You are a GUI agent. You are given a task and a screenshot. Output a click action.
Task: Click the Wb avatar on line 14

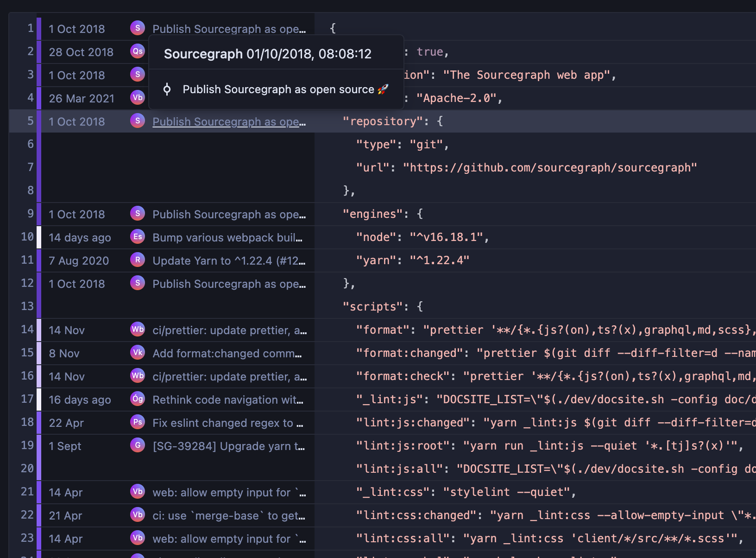138,329
